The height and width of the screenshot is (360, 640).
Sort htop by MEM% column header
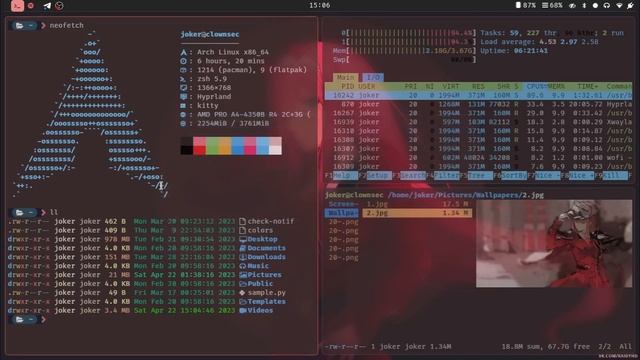pos(556,87)
